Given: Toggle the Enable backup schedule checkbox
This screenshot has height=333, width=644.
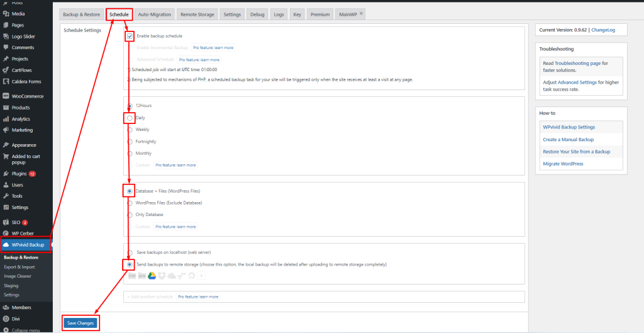Looking at the screenshot, I should point(130,37).
